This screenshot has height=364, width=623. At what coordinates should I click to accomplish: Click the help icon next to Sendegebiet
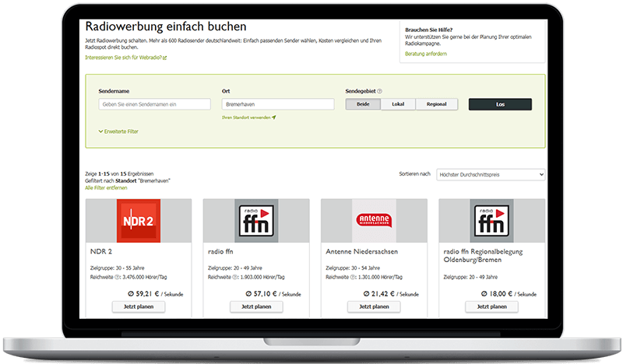[x=379, y=91]
